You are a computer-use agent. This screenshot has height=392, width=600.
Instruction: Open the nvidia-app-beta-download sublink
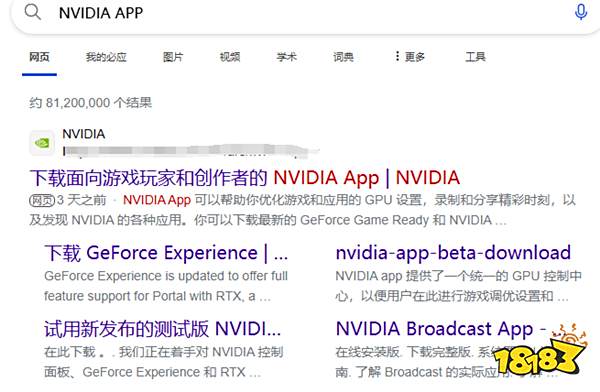[453, 253]
